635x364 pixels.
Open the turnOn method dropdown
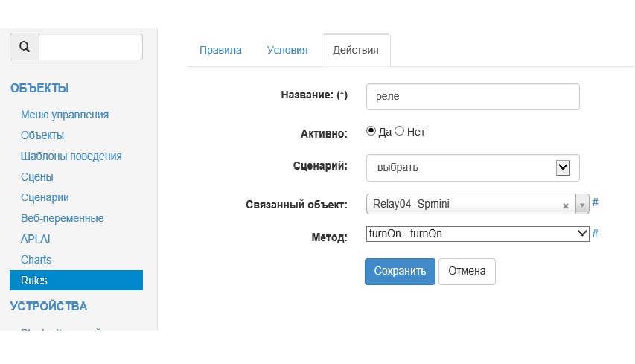pos(477,234)
